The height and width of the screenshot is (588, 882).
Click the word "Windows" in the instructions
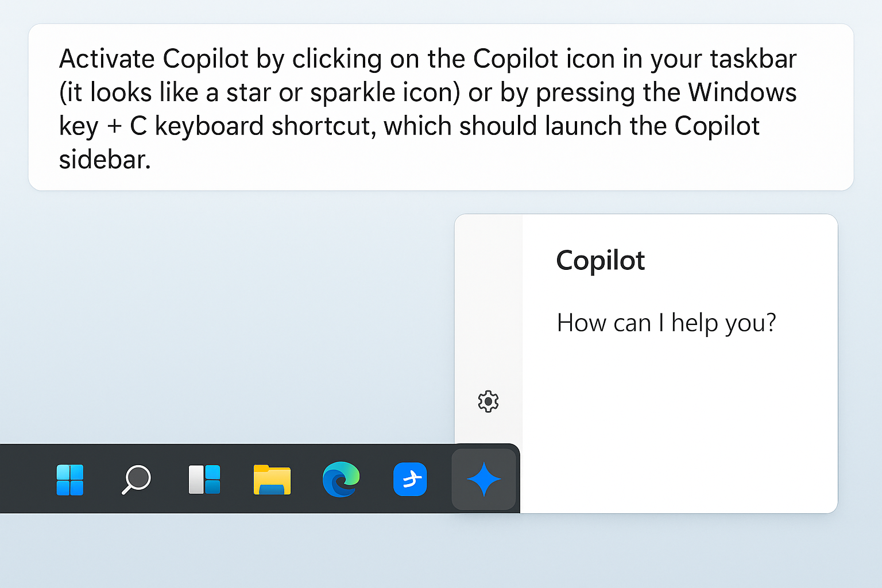pos(742,92)
